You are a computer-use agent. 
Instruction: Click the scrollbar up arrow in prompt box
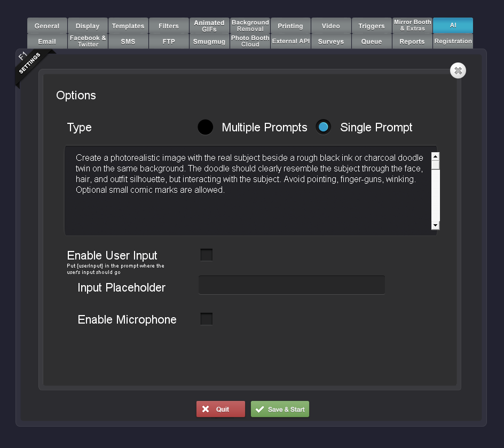pyautogui.click(x=435, y=156)
